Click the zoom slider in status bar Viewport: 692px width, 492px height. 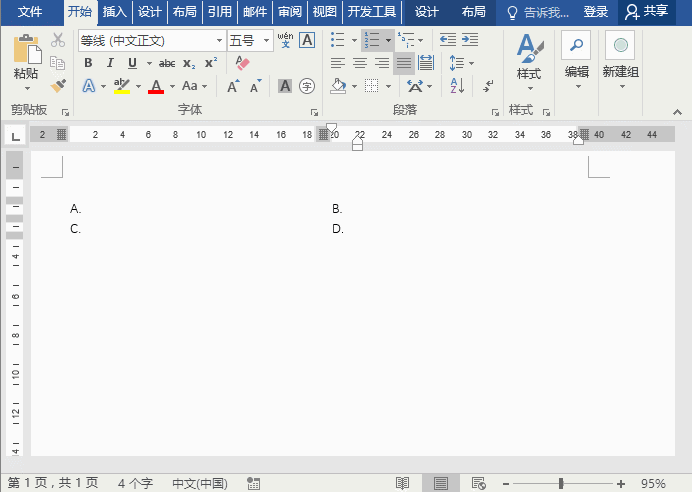[560, 484]
